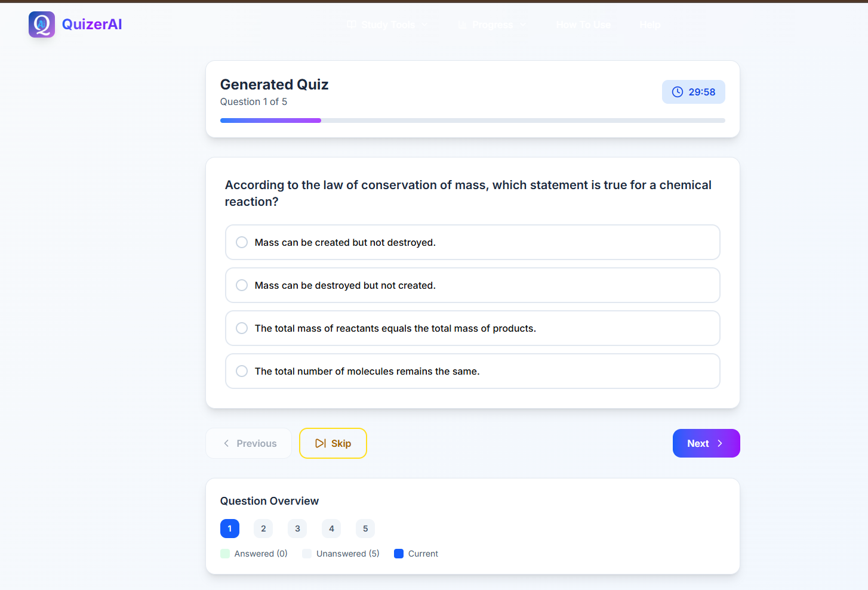Select 'Mass can be destroyed but not created'
Screen dimensions: 868x590
pos(473,285)
